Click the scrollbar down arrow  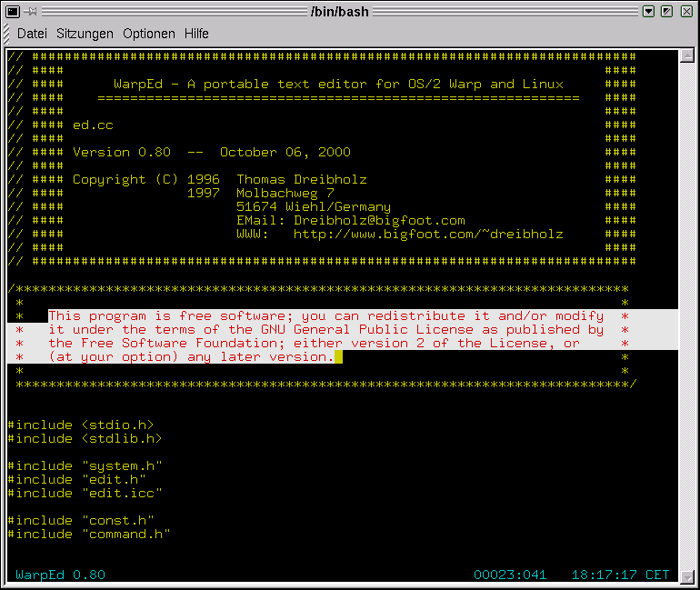(687, 576)
